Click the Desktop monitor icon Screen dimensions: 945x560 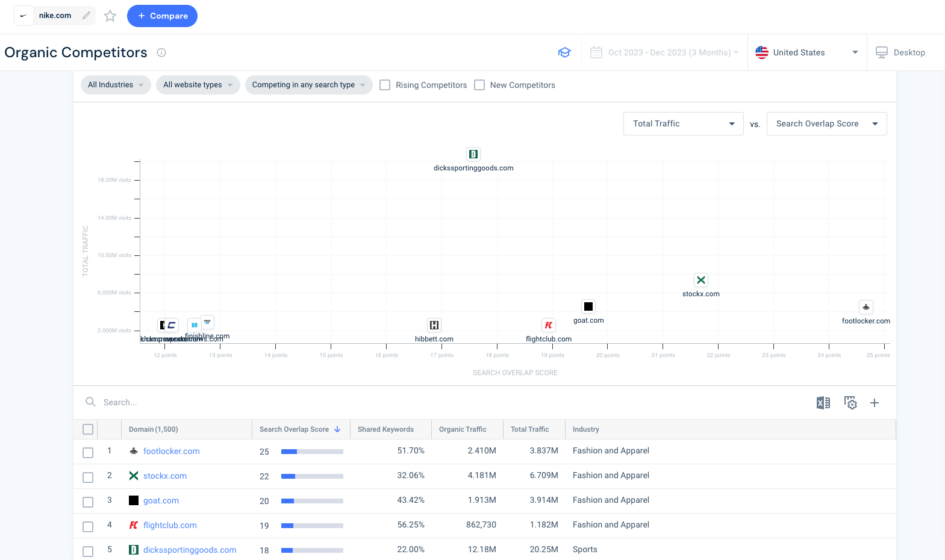[882, 52]
